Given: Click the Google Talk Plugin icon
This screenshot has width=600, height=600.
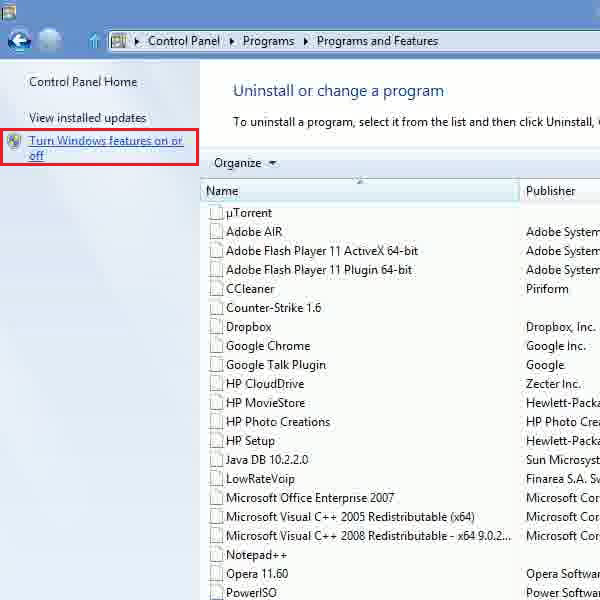Looking at the screenshot, I should coord(216,365).
